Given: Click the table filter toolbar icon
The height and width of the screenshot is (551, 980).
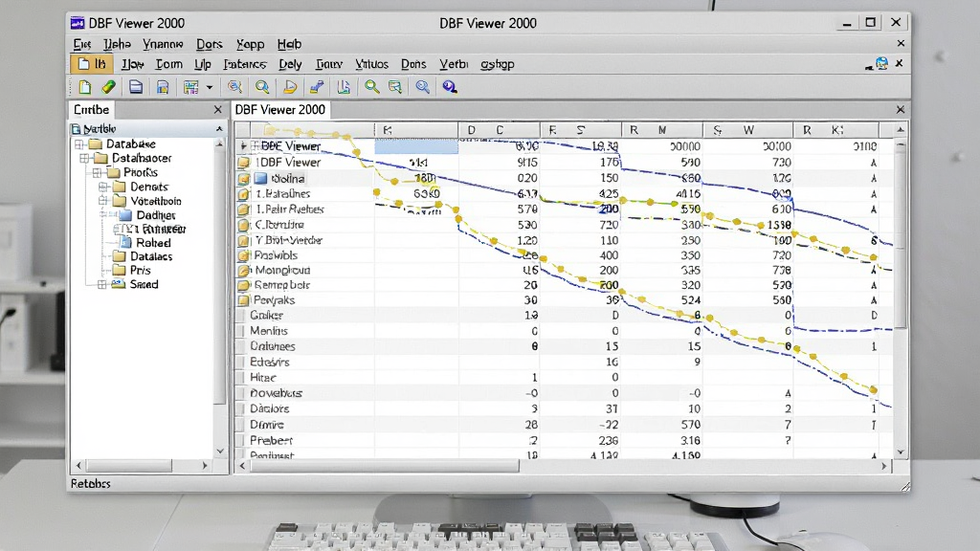Looking at the screenshot, I should tap(395, 87).
